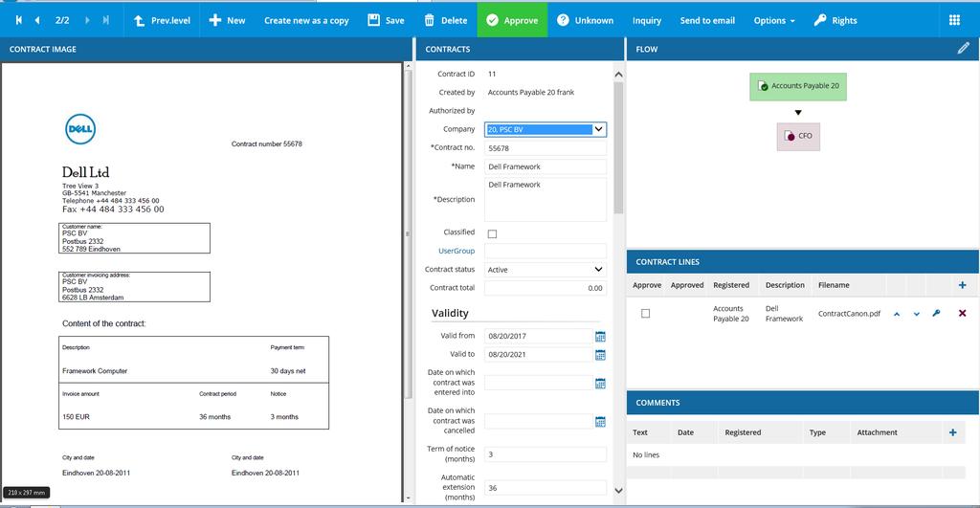Edit the flow with pencil icon
The width and height of the screenshot is (980, 508).
(963, 48)
